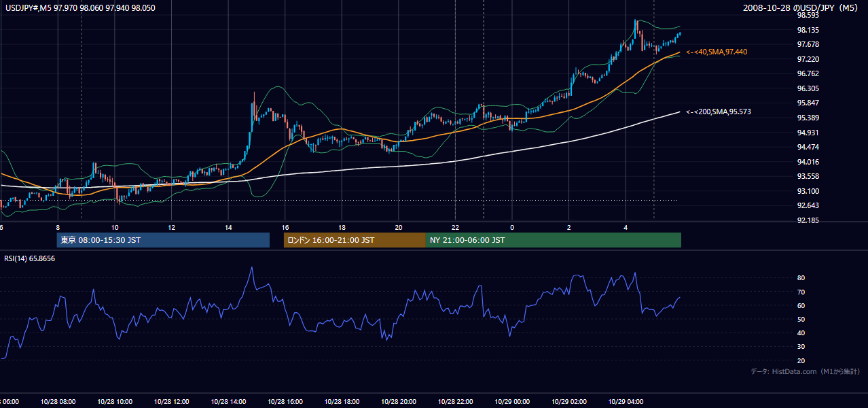Click RSI scale value 50
This screenshot has width=868, height=408.
[801, 319]
